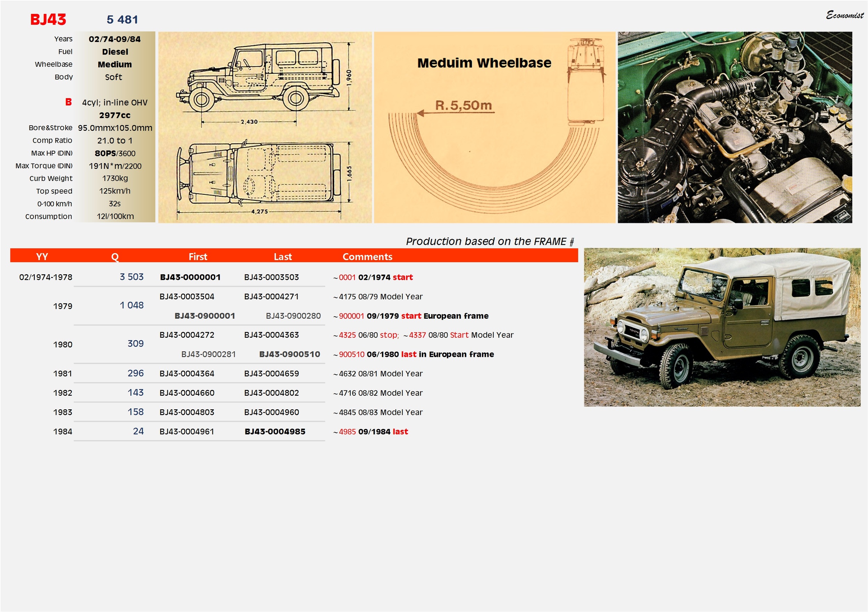The height and width of the screenshot is (612, 868).
Task: Select Bore&Stroke value 95.0mmx105.0mm
Action: [115, 128]
